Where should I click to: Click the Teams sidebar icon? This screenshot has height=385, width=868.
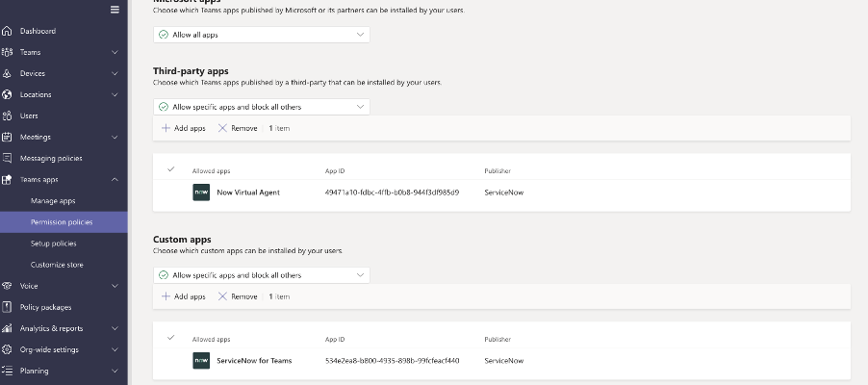click(x=7, y=52)
